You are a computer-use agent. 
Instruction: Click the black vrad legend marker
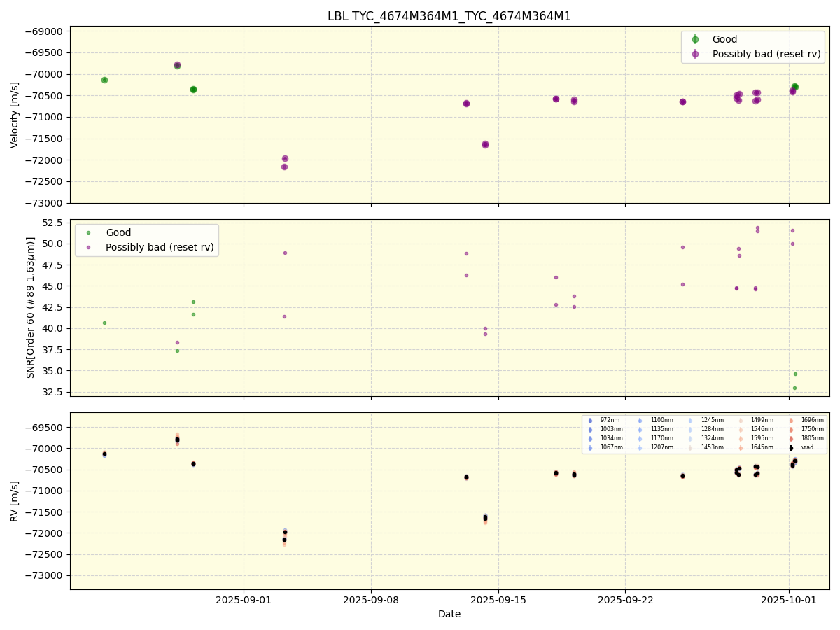point(791,448)
